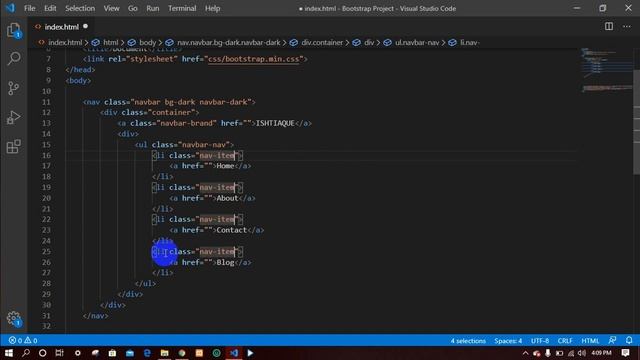
Task: Open the Extensions view
Action: coord(13,147)
